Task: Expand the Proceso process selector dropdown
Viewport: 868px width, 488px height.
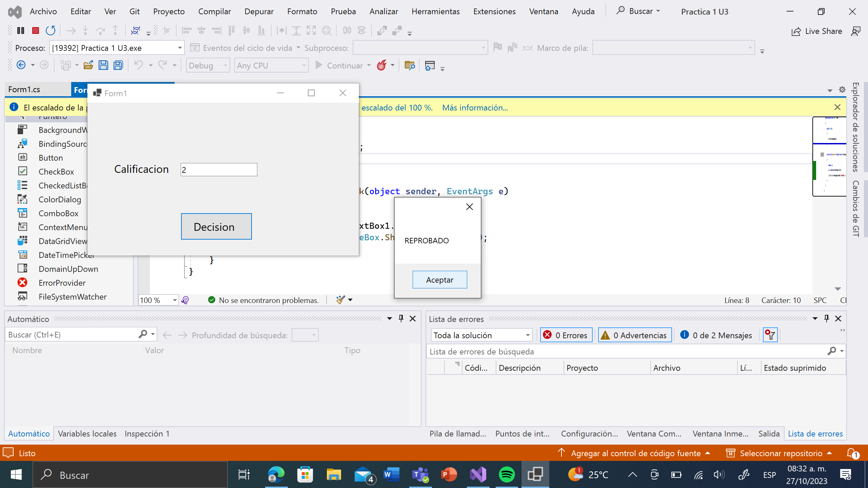Action: (x=179, y=47)
